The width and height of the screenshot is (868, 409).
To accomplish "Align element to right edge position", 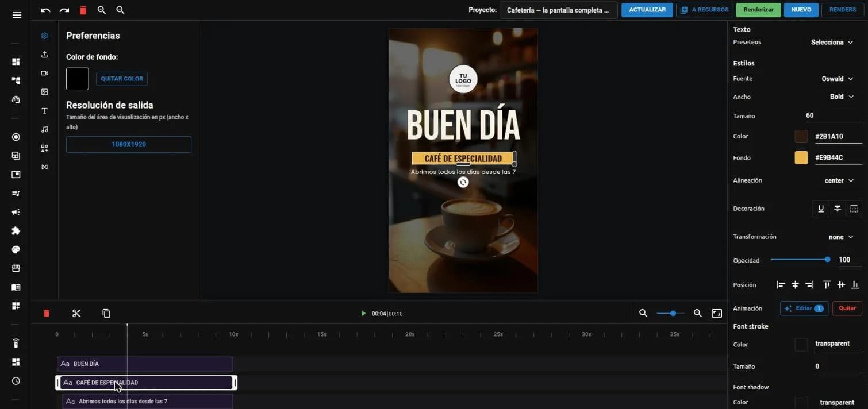I will (810, 285).
